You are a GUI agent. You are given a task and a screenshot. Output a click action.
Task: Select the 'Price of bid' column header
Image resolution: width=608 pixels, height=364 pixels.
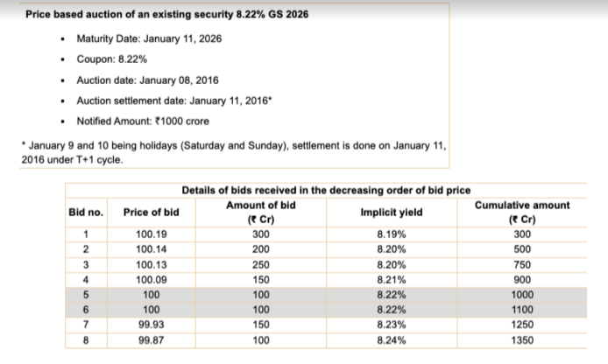pos(152,212)
